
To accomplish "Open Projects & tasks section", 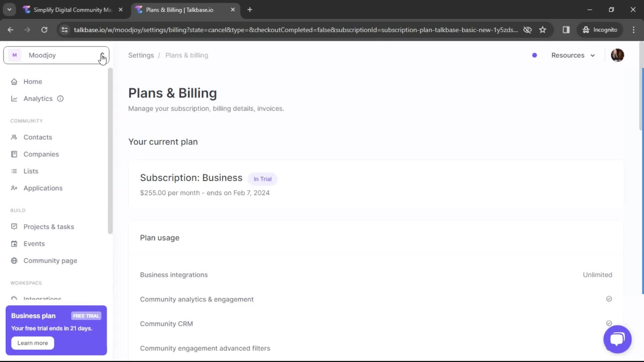I will (49, 226).
